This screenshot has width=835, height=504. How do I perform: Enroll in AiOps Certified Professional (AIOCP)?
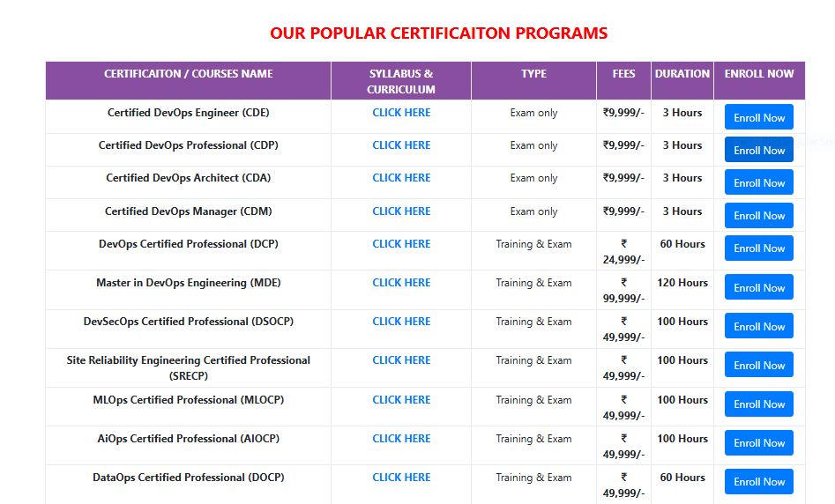point(758,442)
